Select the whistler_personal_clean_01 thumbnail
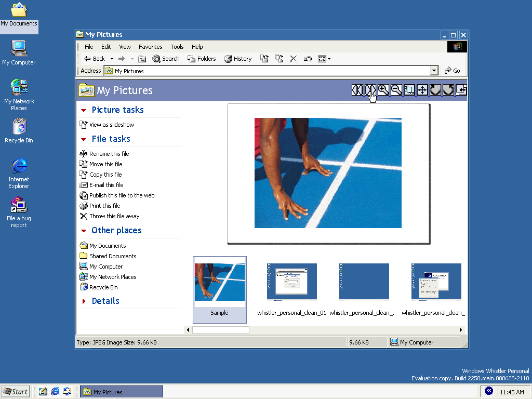This screenshot has width=532, height=399. (x=292, y=282)
